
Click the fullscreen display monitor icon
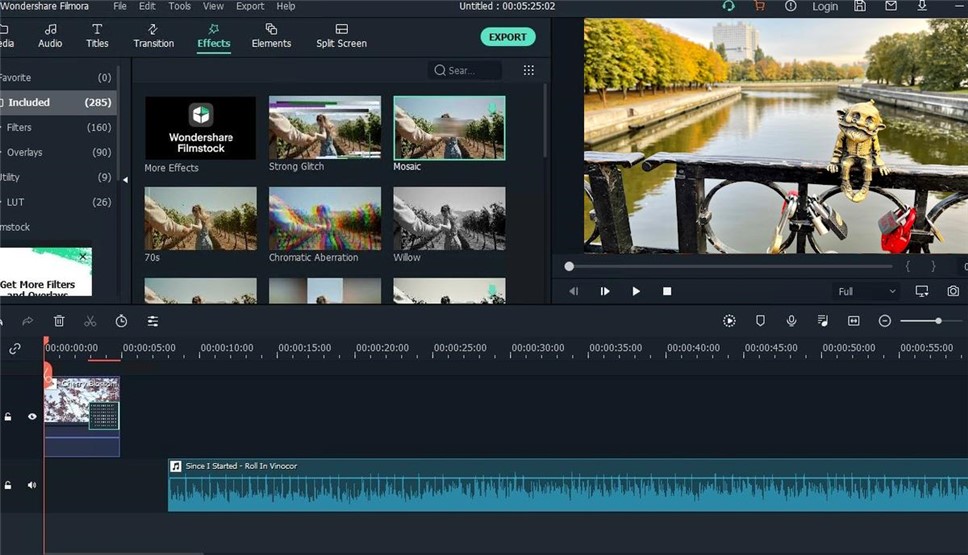922,291
